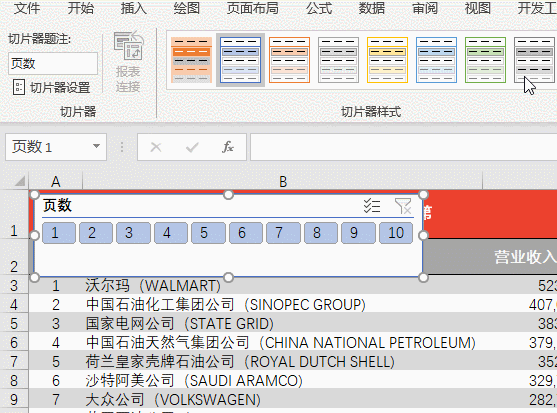Select row 5 header
The image size is (557, 413).
[14, 323]
